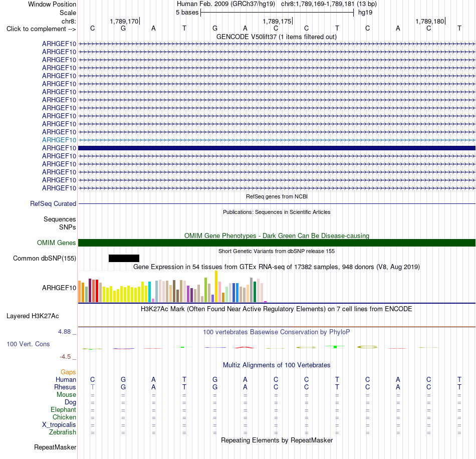The width and height of the screenshot is (476, 459).
Task: Click the X_tropicalis alignment row label
Action: point(59,425)
